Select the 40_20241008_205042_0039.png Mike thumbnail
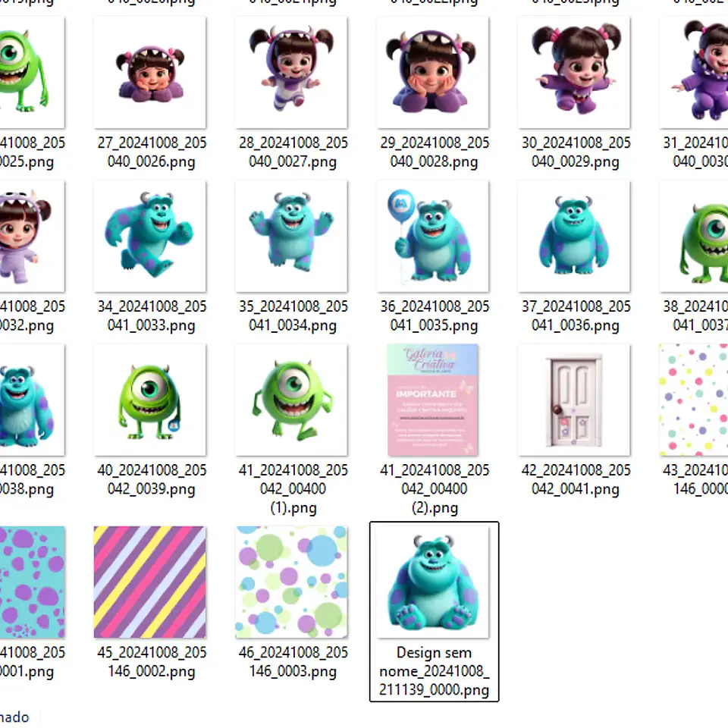Image resolution: width=728 pixels, height=728 pixels. 150,400
